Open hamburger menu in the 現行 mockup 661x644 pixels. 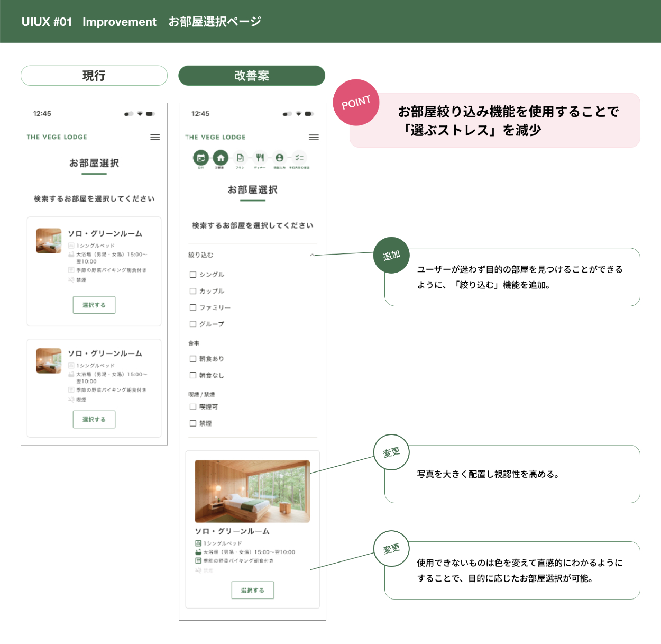(x=155, y=137)
